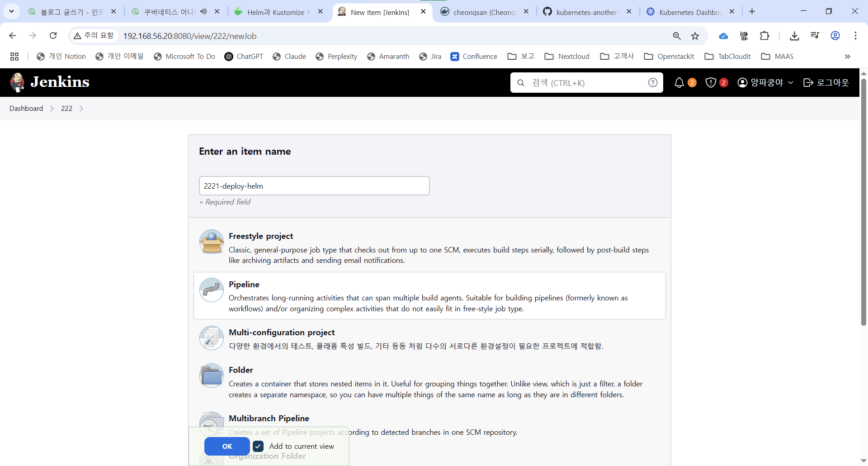Select the Pipeline item type

[429, 296]
